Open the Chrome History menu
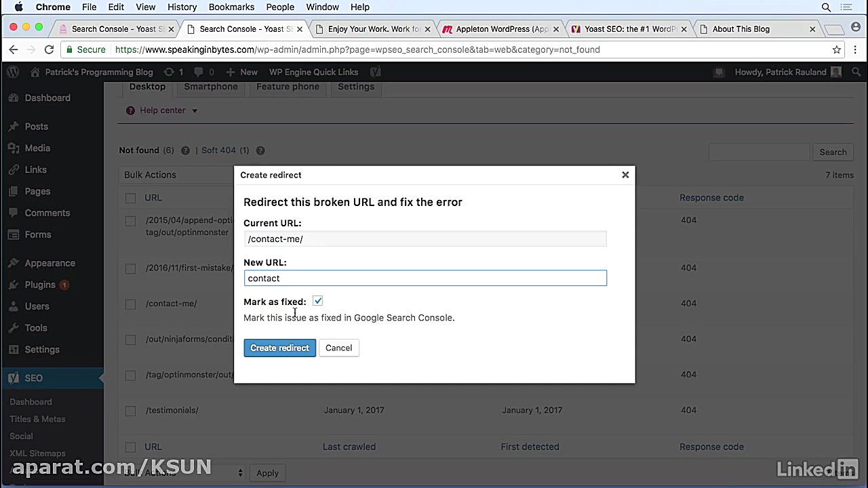Screen dimensions: 868x488 click(x=182, y=7)
